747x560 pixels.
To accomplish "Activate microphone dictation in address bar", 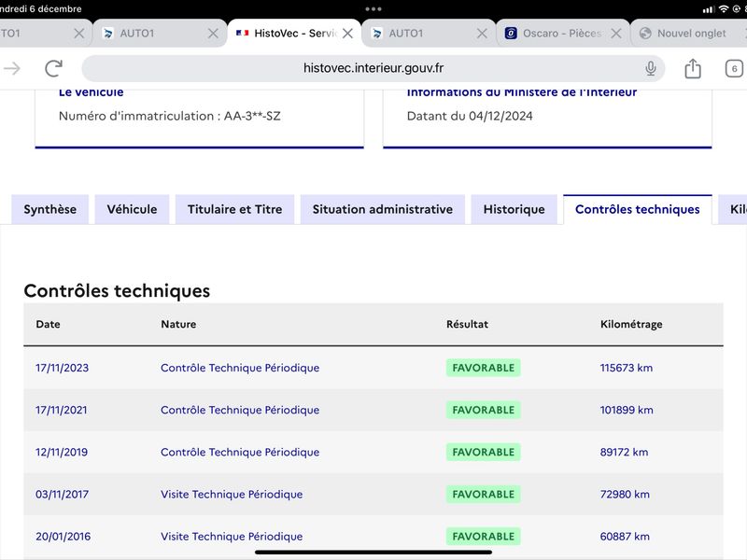I will point(650,68).
